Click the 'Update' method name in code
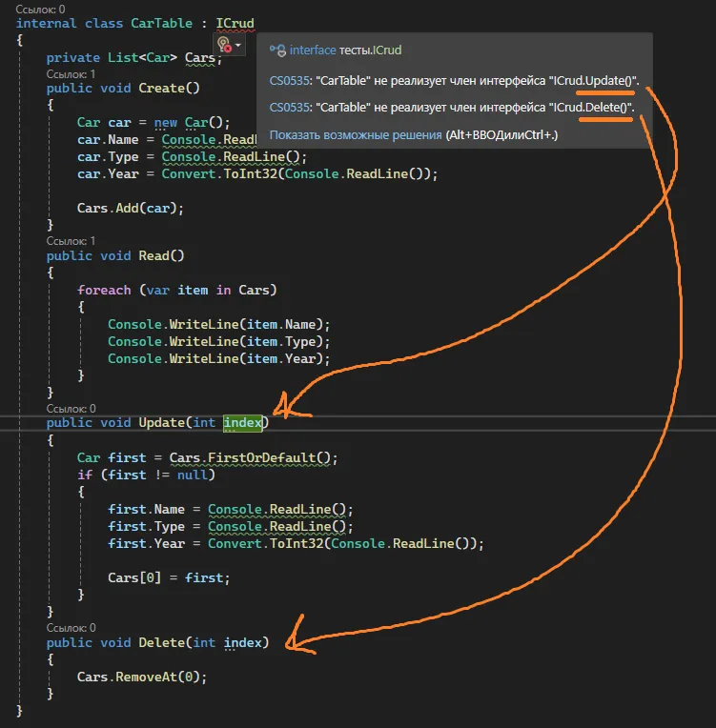Image resolution: width=716 pixels, height=728 pixels. point(162,423)
